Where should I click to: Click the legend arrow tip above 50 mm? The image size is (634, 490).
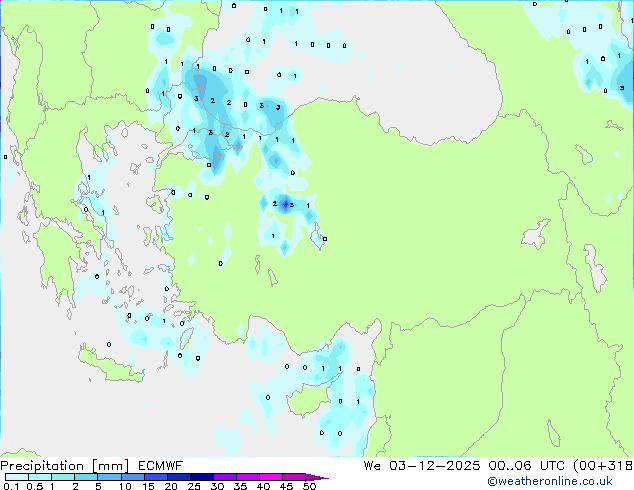click(317, 477)
